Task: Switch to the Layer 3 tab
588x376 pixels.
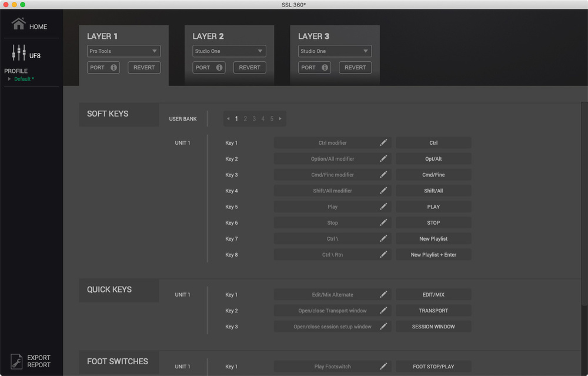Action: (314, 36)
